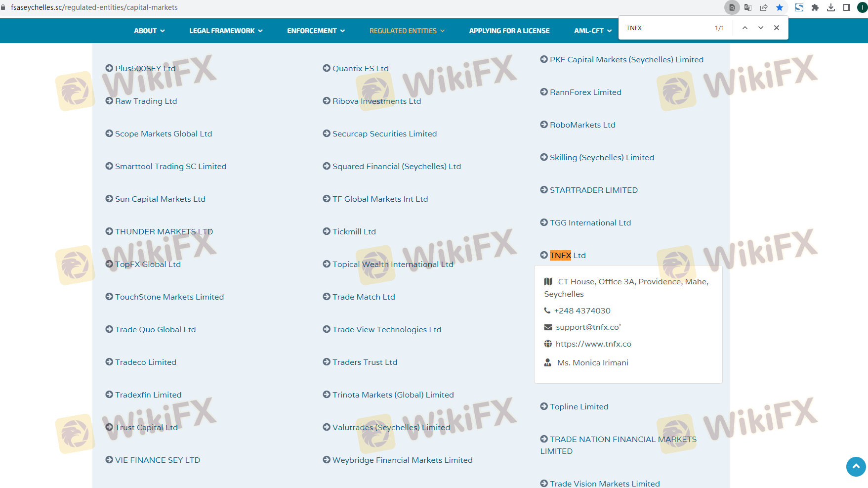Click the blue bookmark star

(x=780, y=7)
